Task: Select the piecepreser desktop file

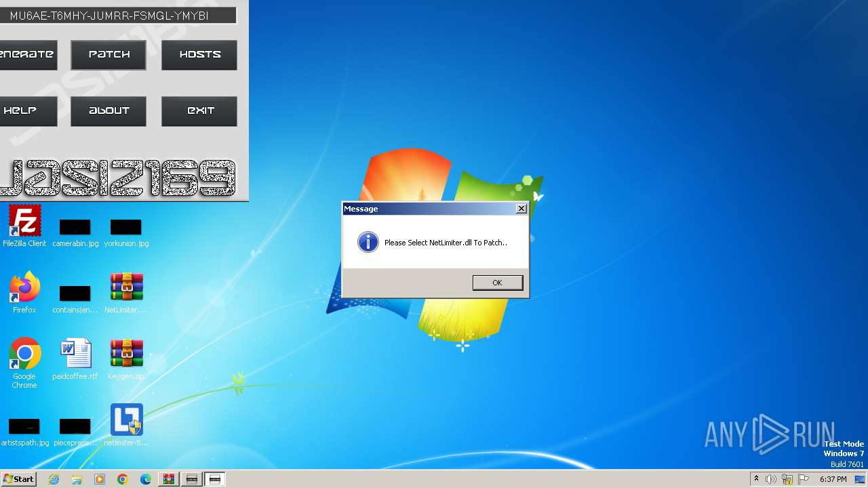Action: click(x=75, y=432)
